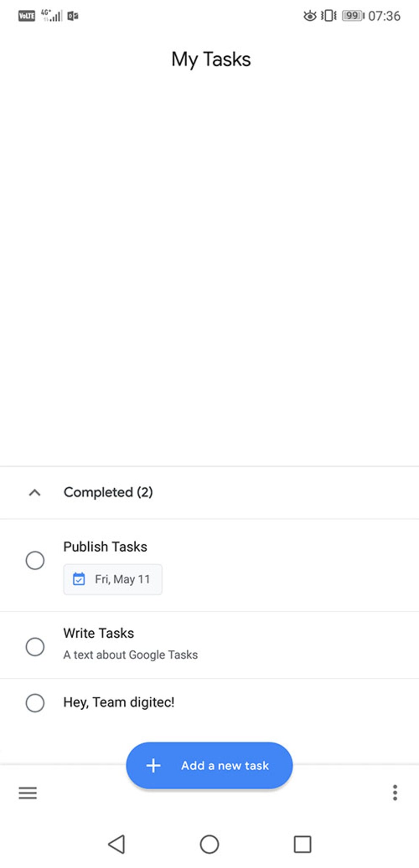This screenshot has height=868, width=419.
Task: Tap the Android home circle button
Action: 209,844
